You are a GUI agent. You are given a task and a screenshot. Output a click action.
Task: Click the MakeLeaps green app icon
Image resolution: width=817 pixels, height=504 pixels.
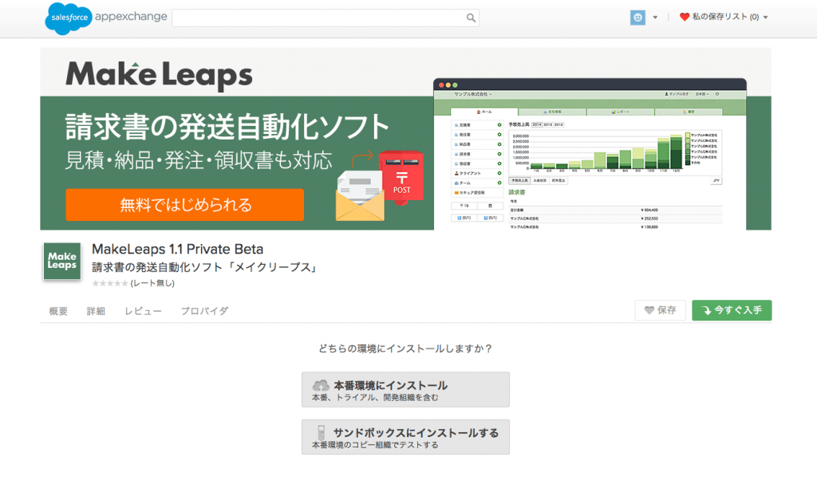tap(62, 261)
